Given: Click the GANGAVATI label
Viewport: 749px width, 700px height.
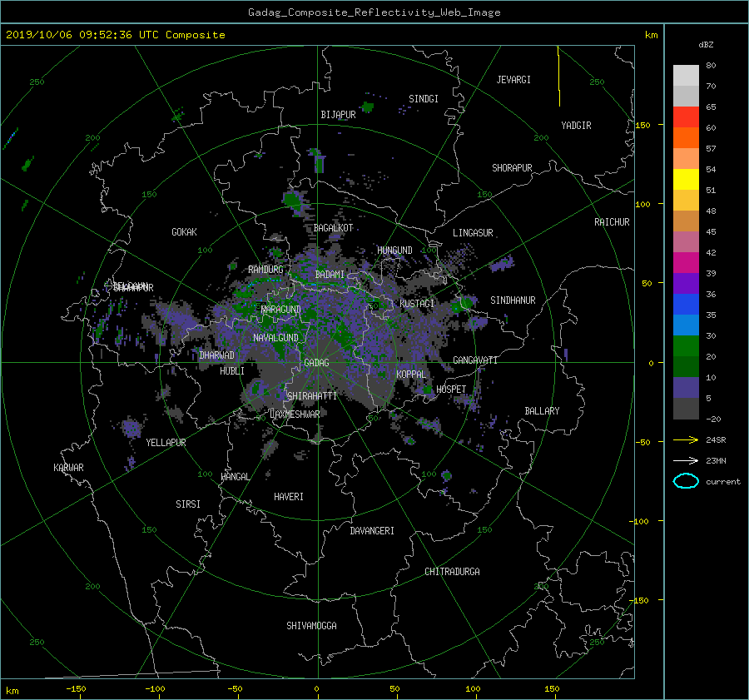Looking at the screenshot, I should click(475, 360).
